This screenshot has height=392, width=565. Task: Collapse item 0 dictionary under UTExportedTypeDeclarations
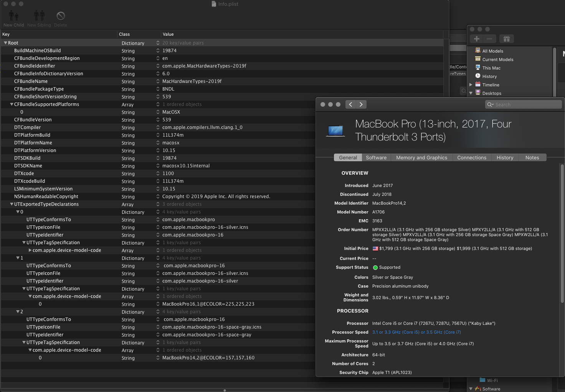18,212
